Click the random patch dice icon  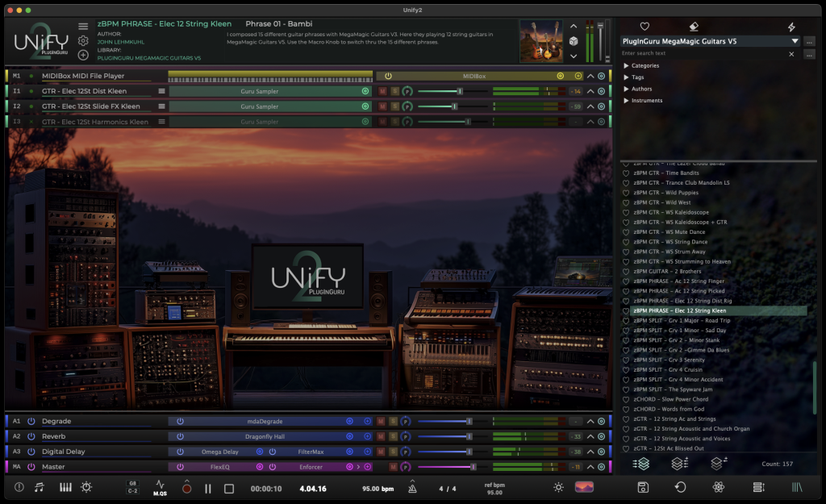coord(574,40)
